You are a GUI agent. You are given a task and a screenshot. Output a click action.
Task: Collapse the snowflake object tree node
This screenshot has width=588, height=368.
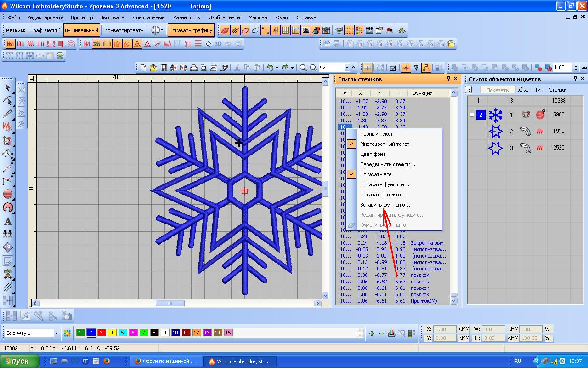(472, 115)
